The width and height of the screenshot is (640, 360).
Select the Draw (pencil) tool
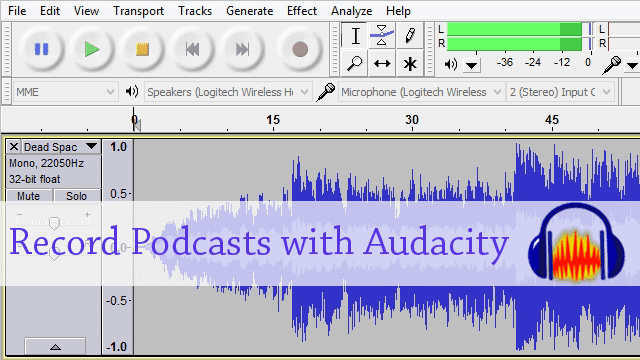point(409,36)
